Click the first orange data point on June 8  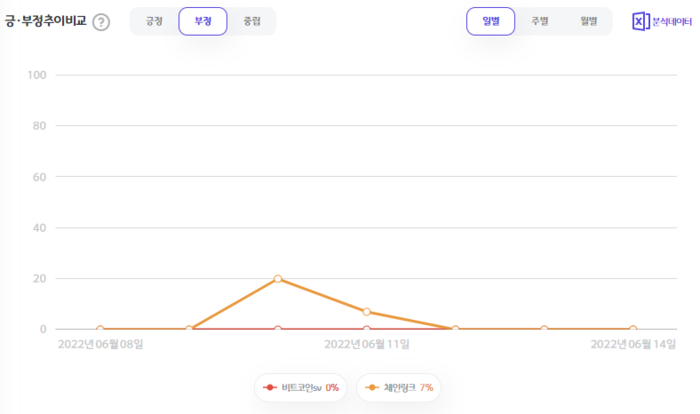[100, 329]
